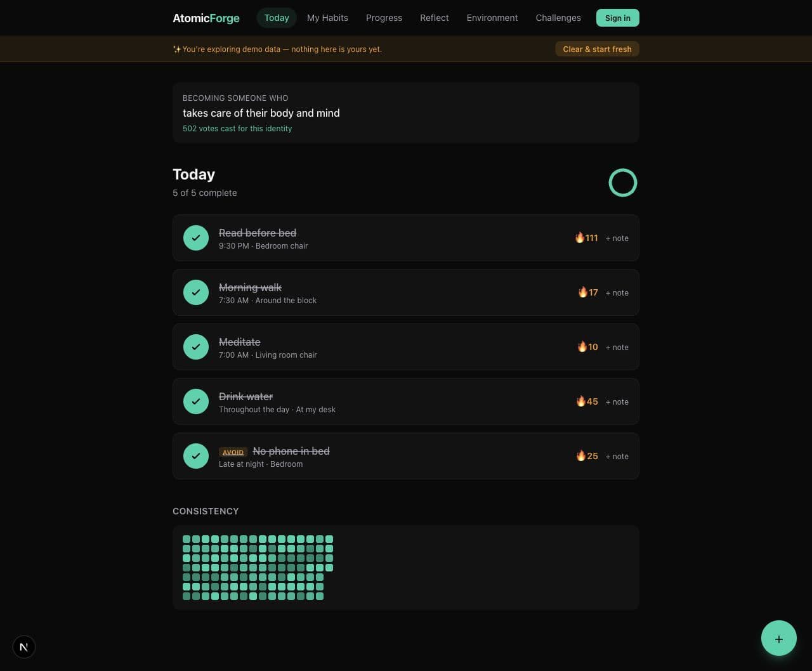Uncheck No phone in bed
This screenshot has width=812, height=671.
tap(196, 456)
